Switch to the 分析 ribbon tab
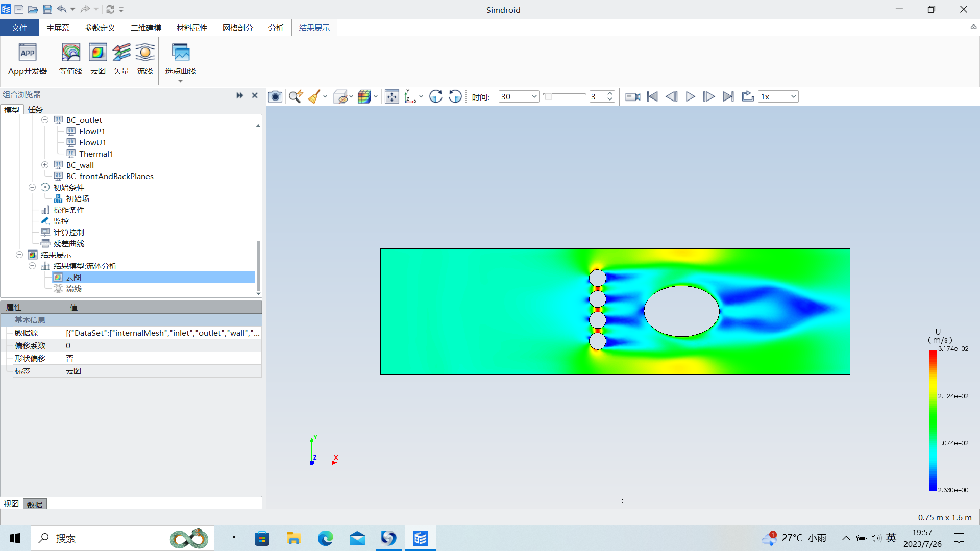This screenshot has height=551, width=980. pos(276,28)
